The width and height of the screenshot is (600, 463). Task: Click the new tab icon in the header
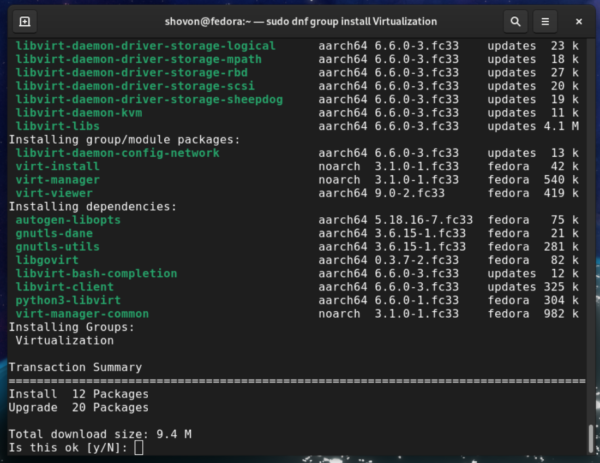coord(25,20)
